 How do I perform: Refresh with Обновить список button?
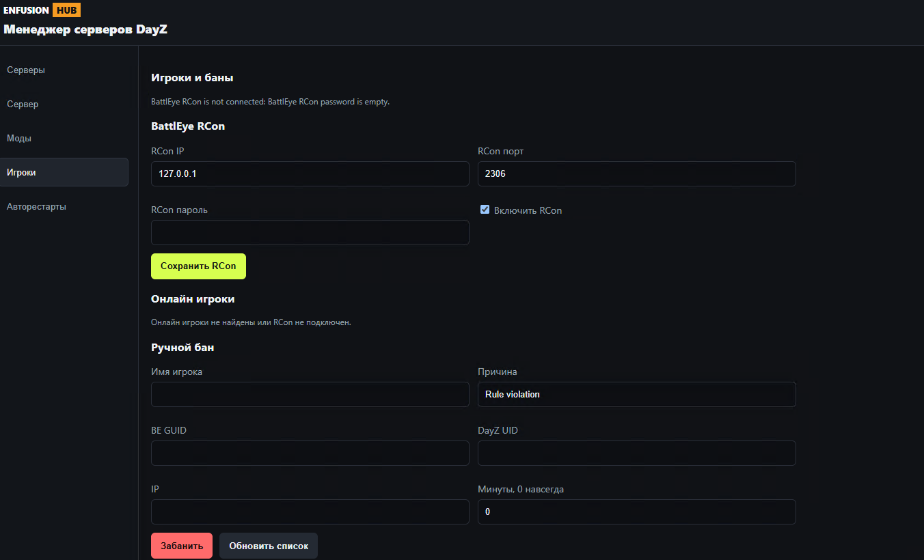tap(269, 546)
